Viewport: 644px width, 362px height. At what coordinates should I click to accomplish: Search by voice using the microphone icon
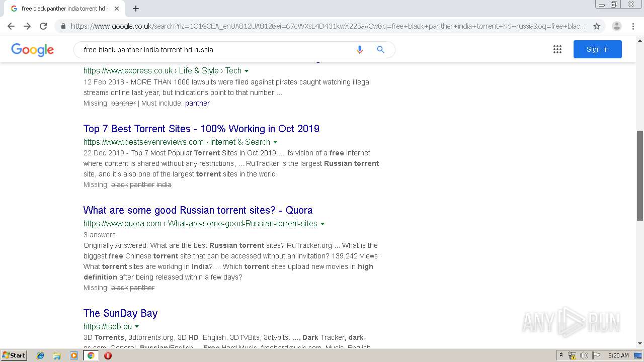click(x=359, y=50)
